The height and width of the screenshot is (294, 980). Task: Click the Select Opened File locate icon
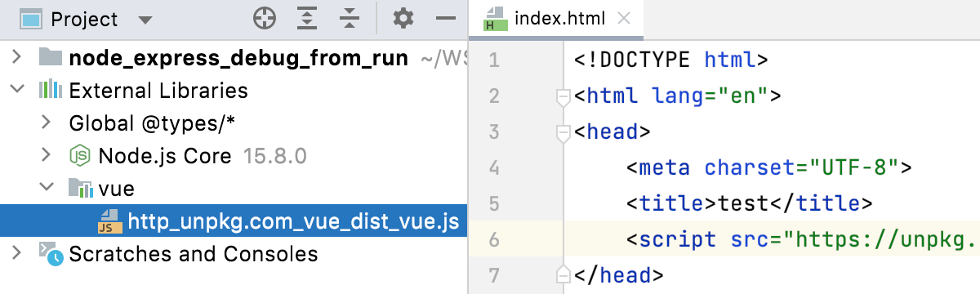coord(264,18)
